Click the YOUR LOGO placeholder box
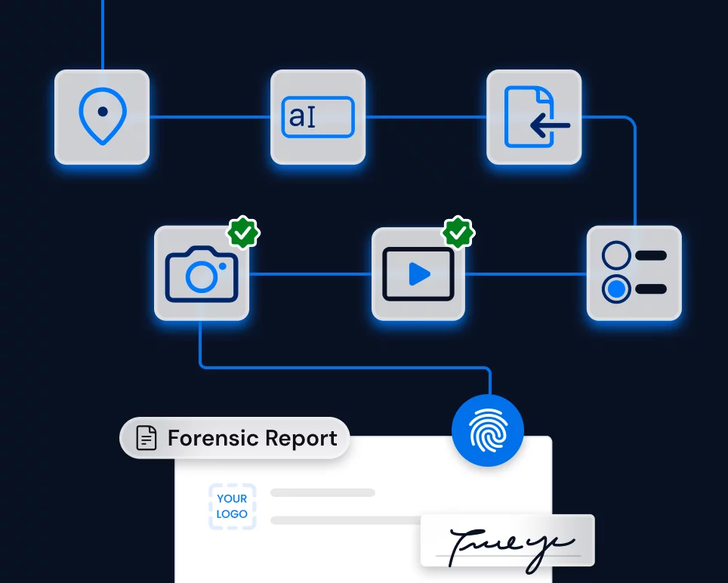Image resolution: width=728 pixels, height=583 pixels. (x=232, y=506)
